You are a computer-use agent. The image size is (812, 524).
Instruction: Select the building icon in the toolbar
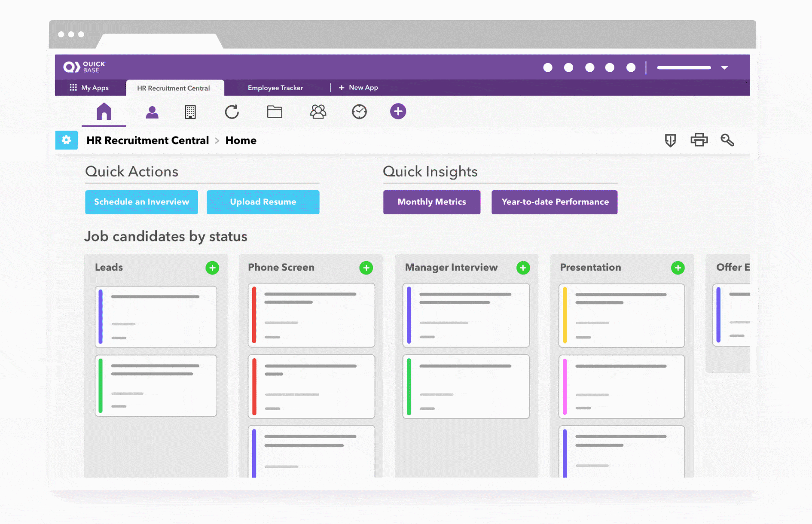[x=190, y=112]
